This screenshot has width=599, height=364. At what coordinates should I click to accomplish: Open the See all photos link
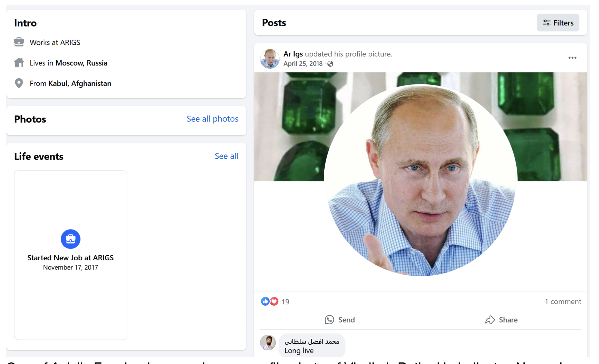tap(212, 119)
